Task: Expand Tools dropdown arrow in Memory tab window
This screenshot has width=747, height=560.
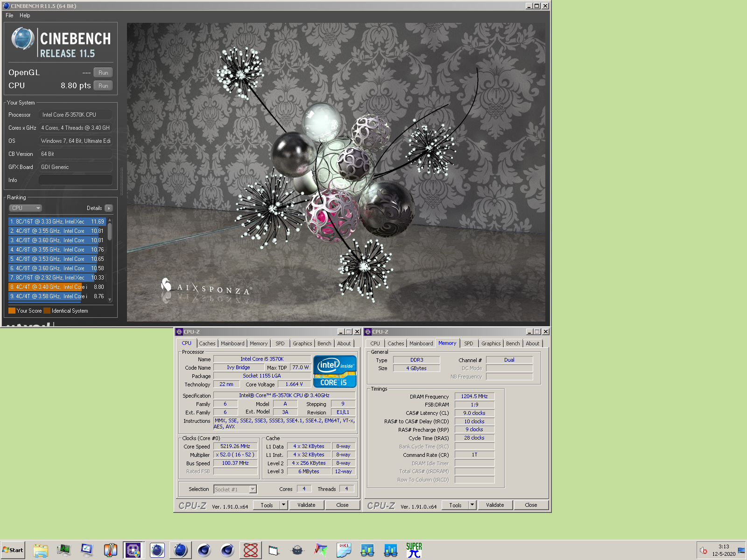Action: click(472, 505)
